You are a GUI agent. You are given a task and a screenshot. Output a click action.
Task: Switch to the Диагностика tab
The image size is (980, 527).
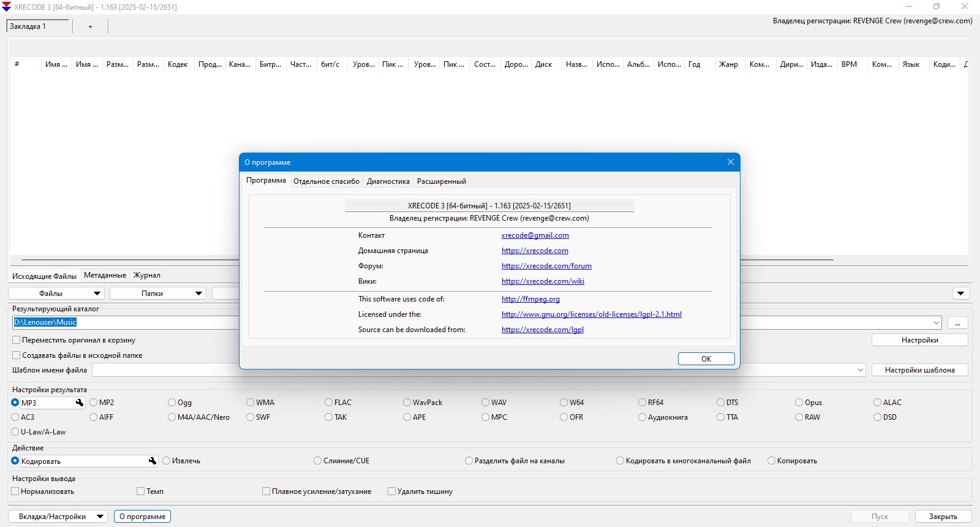coord(388,181)
